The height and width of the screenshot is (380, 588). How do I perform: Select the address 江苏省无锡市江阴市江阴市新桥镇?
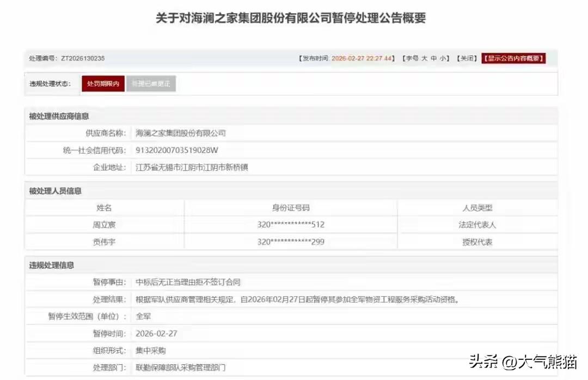192,167
